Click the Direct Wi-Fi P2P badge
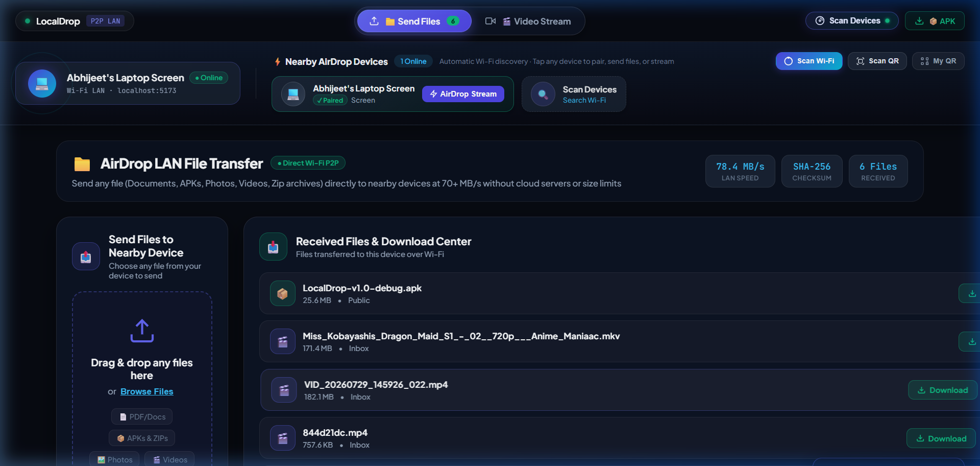980x466 pixels. (x=308, y=163)
